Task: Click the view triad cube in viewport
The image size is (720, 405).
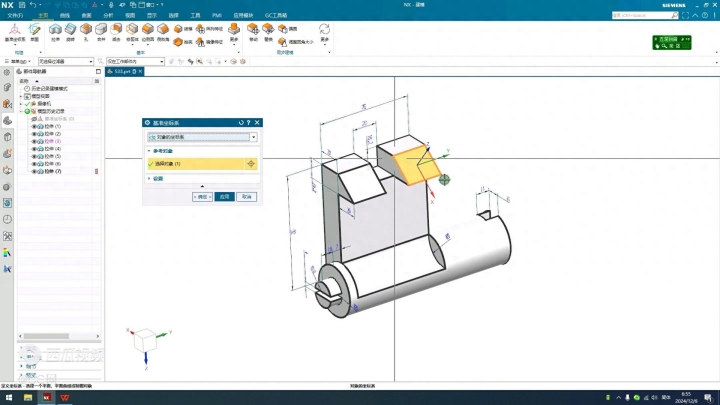Action: (x=146, y=340)
